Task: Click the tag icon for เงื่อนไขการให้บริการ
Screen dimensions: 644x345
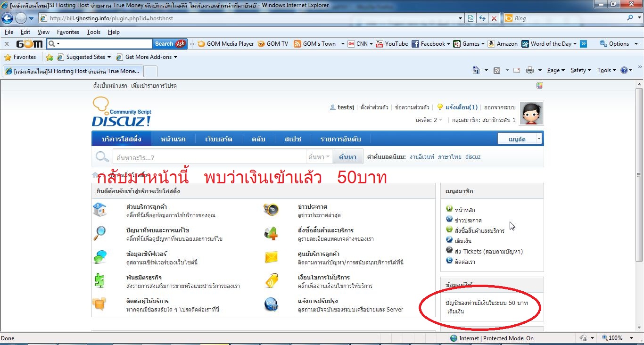Action: click(271, 280)
